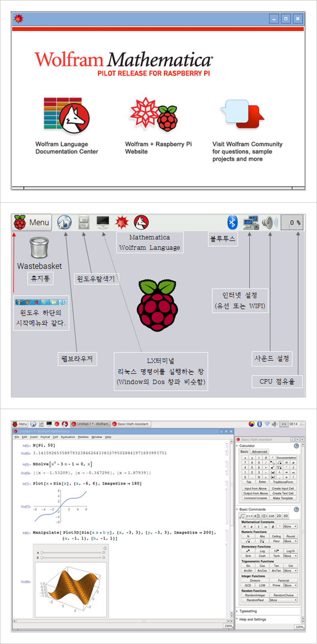Screen dimensions: 317x644
Task: Open the speaker volume icon on the Wastebasket desktop taskbar
Action: click(269, 222)
